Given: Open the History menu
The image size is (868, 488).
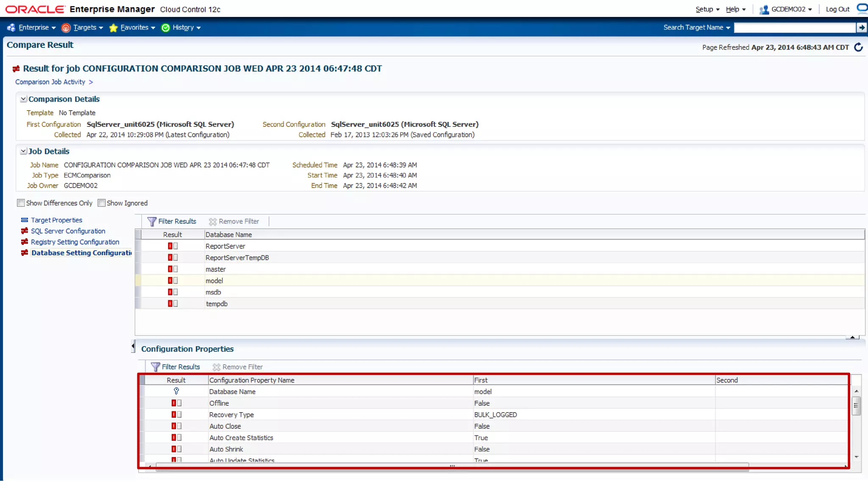Looking at the screenshot, I should tap(186, 28).
